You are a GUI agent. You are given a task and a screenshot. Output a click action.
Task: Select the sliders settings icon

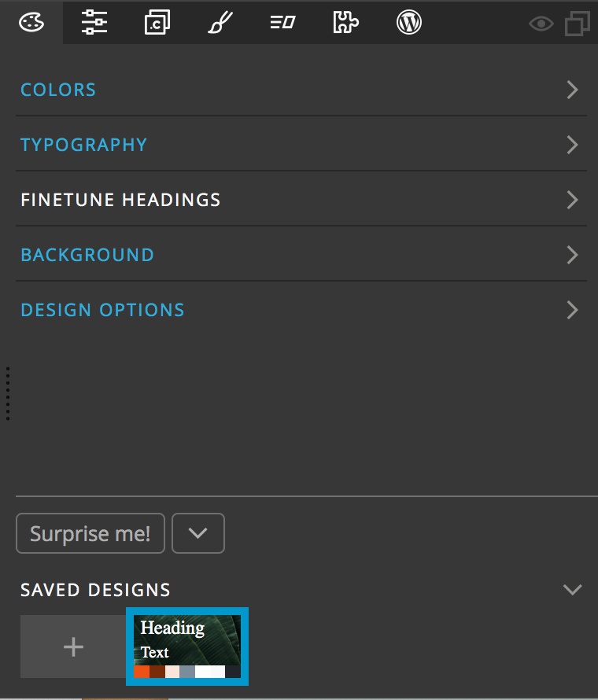pyautogui.click(x=94, y=22)
